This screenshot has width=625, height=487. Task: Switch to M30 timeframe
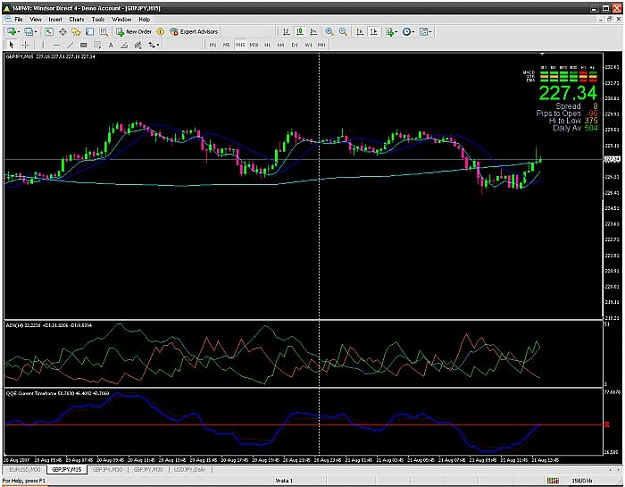(x=254, y=45)
